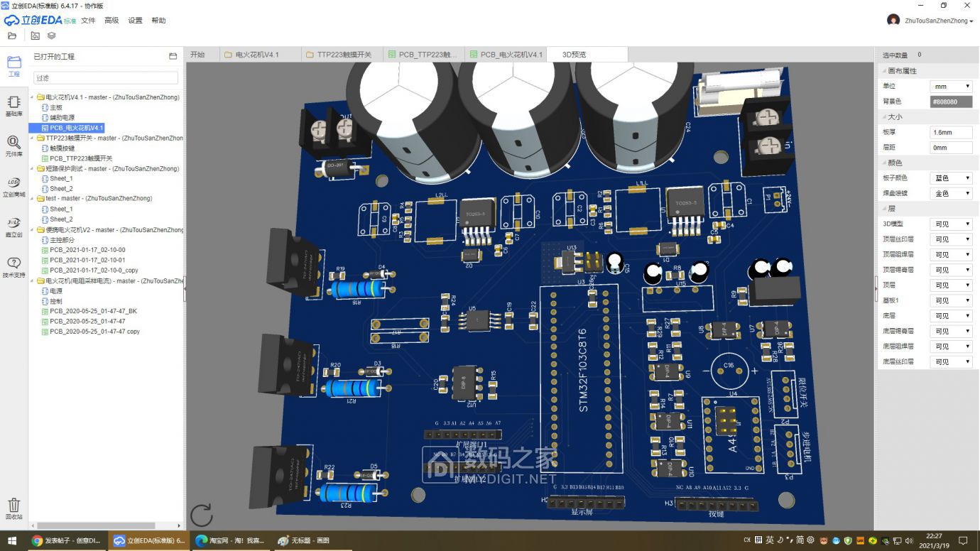Open Windows Start menu
The width and height of the screenshot is (980, 551).
pyautogui.click(x=12, y=540)
